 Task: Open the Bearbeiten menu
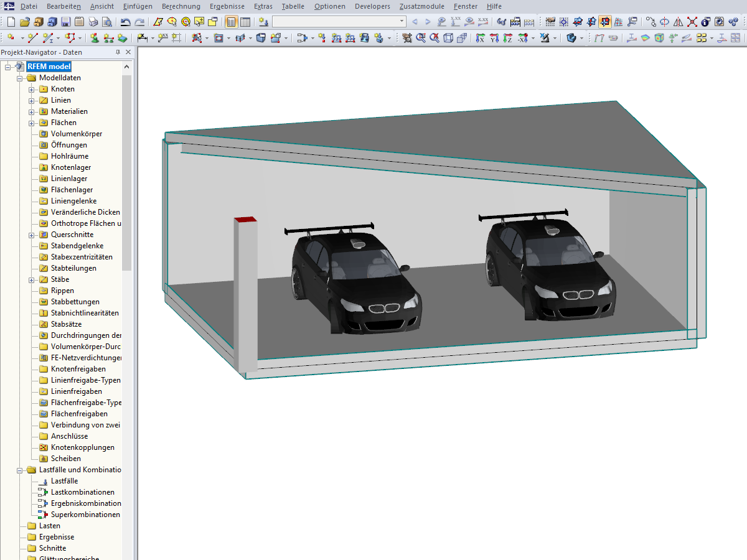coord(64,6)
